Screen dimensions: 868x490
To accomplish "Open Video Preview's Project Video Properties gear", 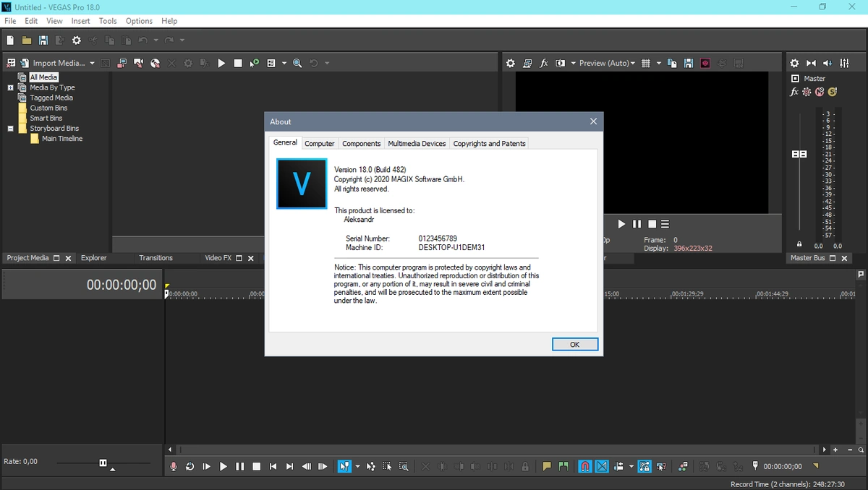I will pyautogui.click(x=511, y=63).
